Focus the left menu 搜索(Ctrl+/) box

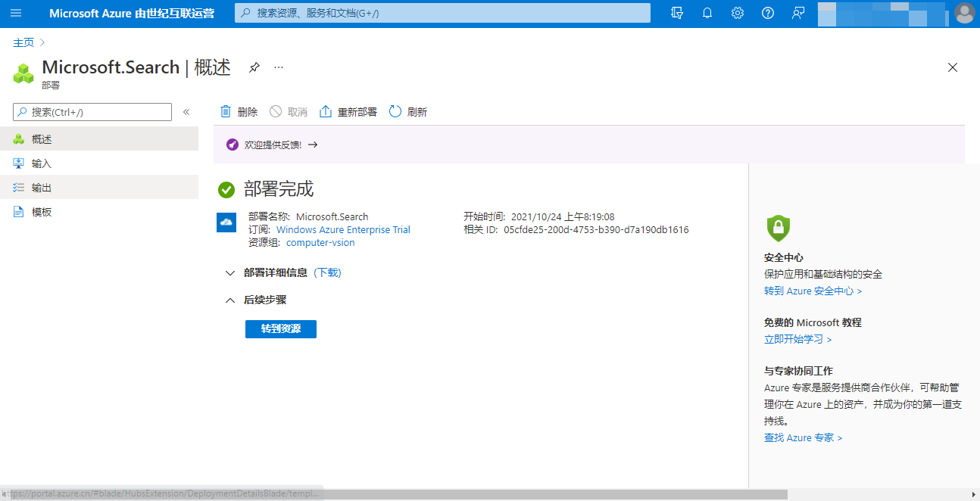tap(92, 112)
